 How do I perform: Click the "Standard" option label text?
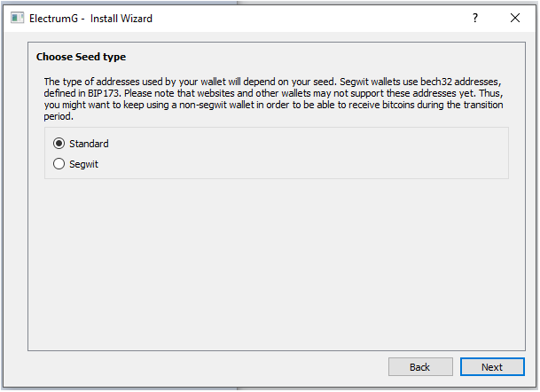point(89,144)
